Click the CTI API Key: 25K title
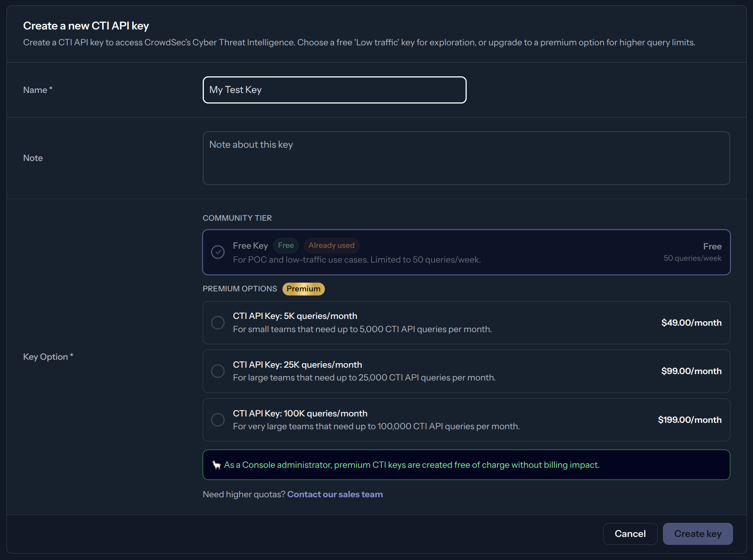The height and width of the screenshot is (560, 753). (x=297, y=365)
